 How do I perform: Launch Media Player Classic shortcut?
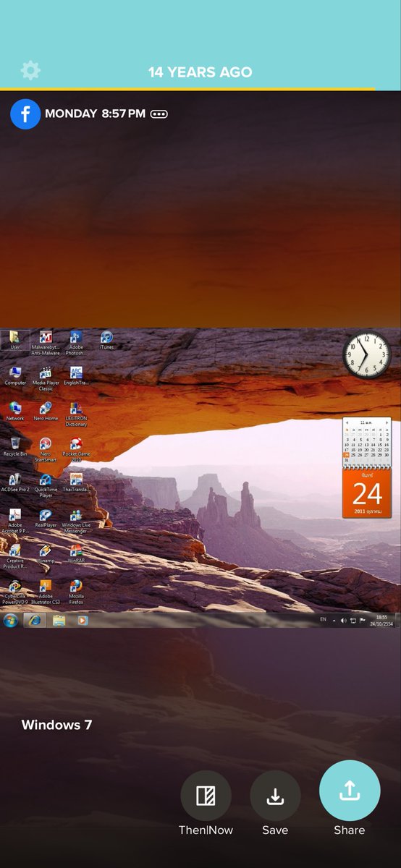46,379
